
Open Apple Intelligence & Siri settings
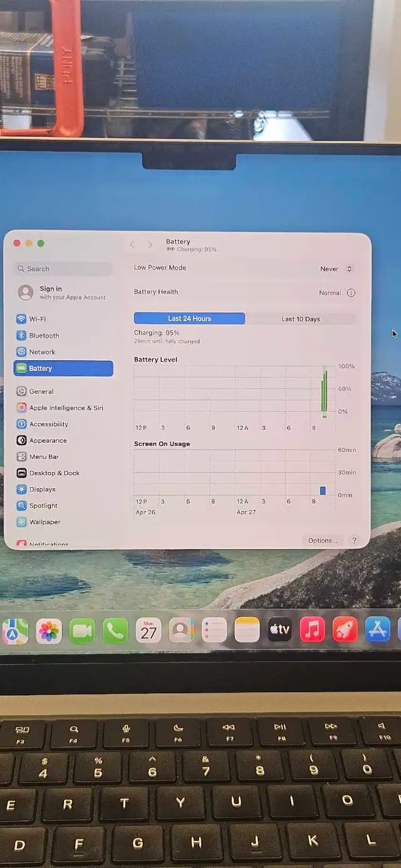(63, 408)
